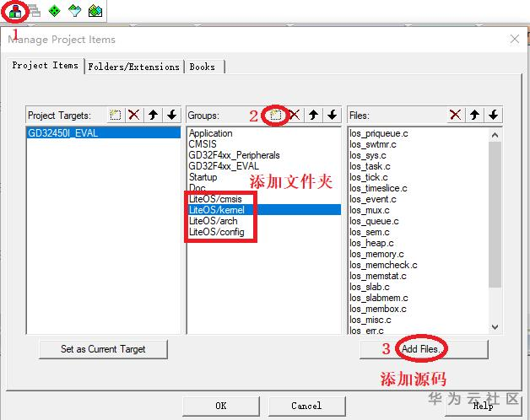Viewport: 530px width, 420px height.
Task: Open the Manage Project Items toolbar icon
Action: point(15,11)
